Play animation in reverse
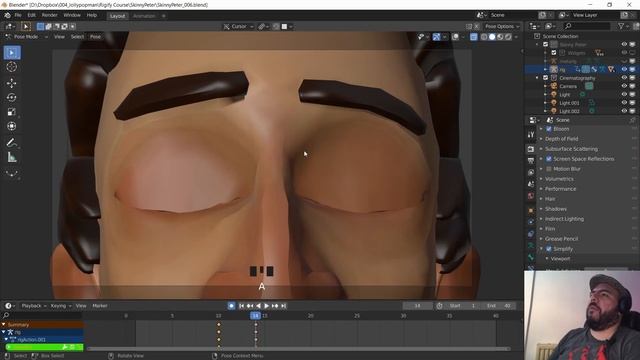 pyautogui.click(x=258, y=306)
